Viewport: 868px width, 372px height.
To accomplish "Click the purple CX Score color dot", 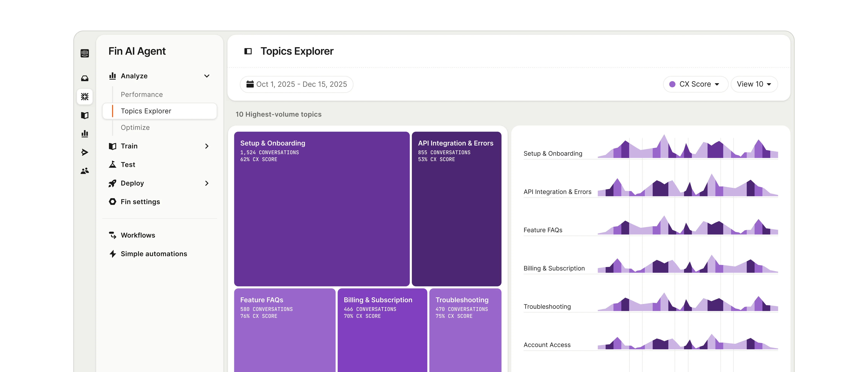I will (x=672, y=84).
